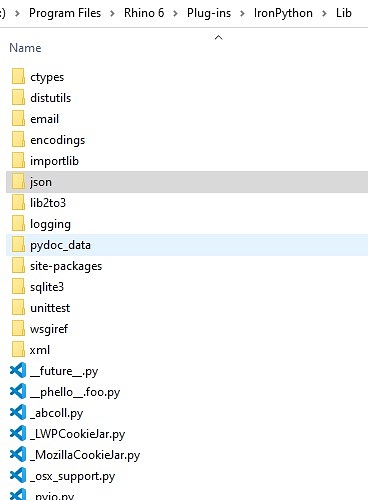Viewport: 368px width, 500px height.
Task: Select the site-packages folder icon
Action: (x=18, y=265)
